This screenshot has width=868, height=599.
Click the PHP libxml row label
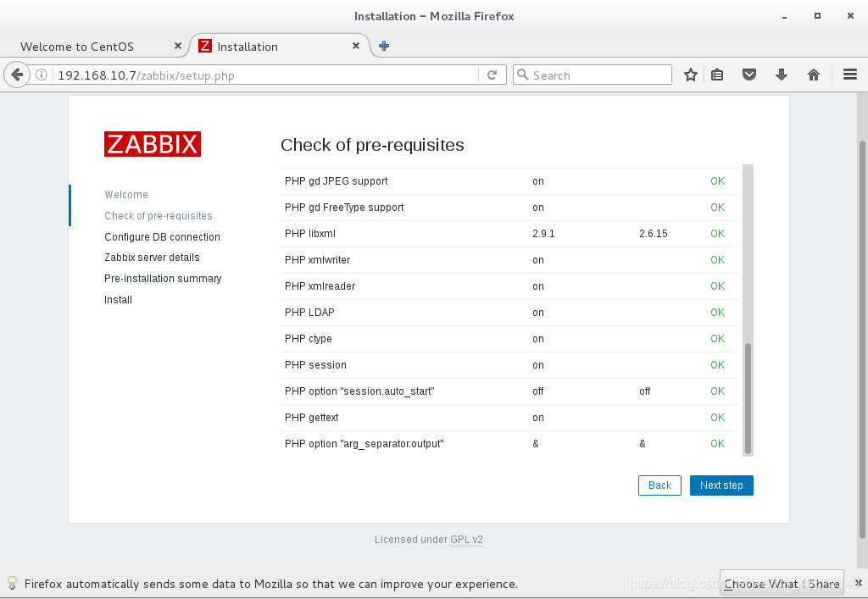click(x=310, y=233)
